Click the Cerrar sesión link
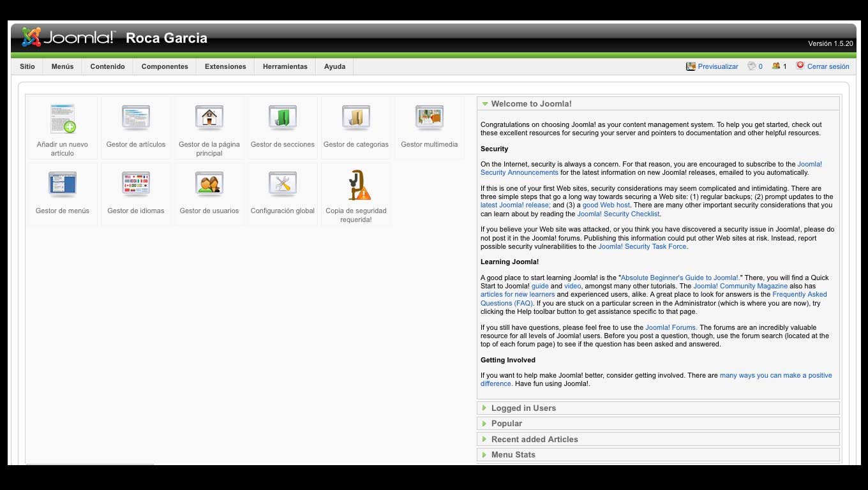Image resolution: width=868 pixels, height=490 pixels. [828, 66]
